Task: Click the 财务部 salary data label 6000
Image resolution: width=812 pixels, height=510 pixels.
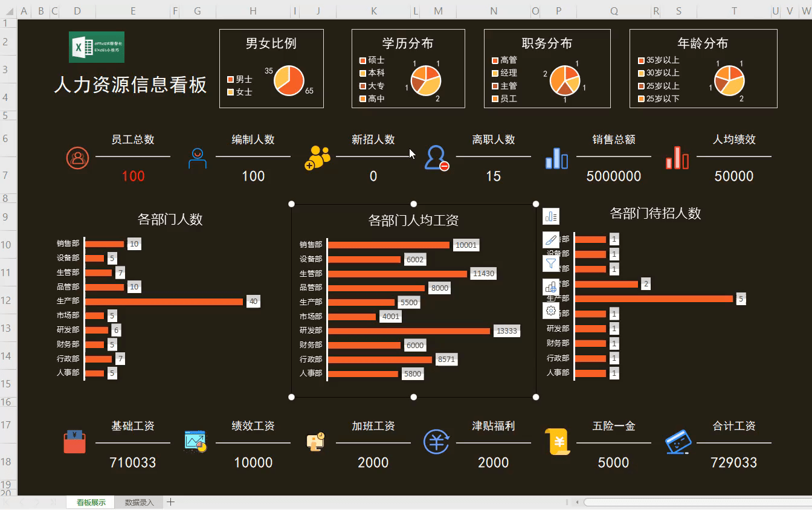Action: pos(415,345)
